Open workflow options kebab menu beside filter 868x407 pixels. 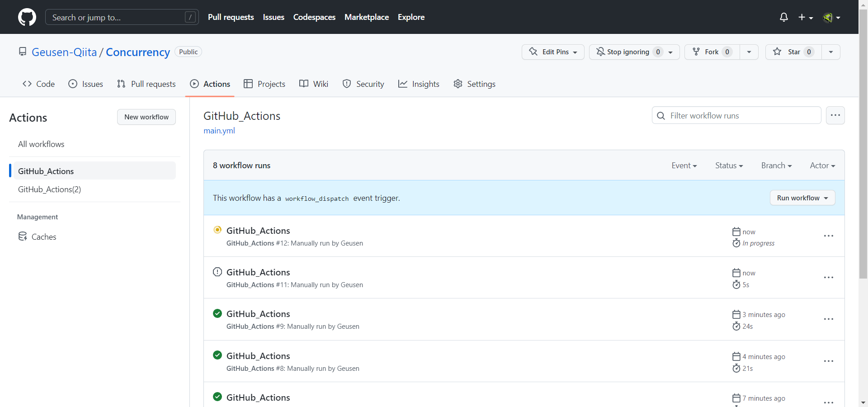(835, 115)
